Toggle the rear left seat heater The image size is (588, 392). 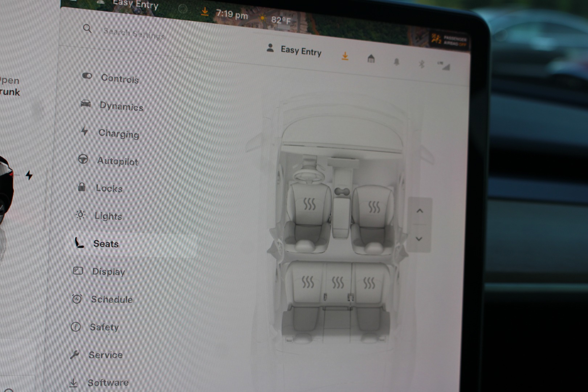click(x=308, y=282)
